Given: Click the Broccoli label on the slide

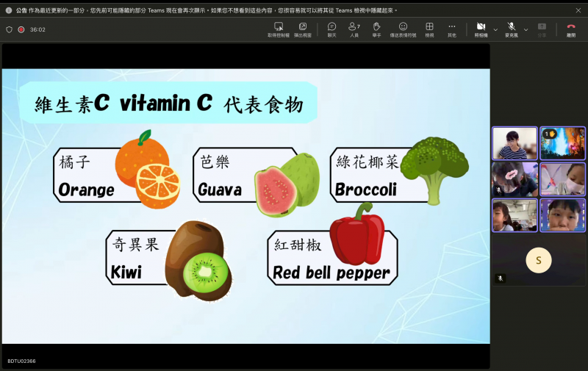Looking at the screenshot, I should point(365,190).
